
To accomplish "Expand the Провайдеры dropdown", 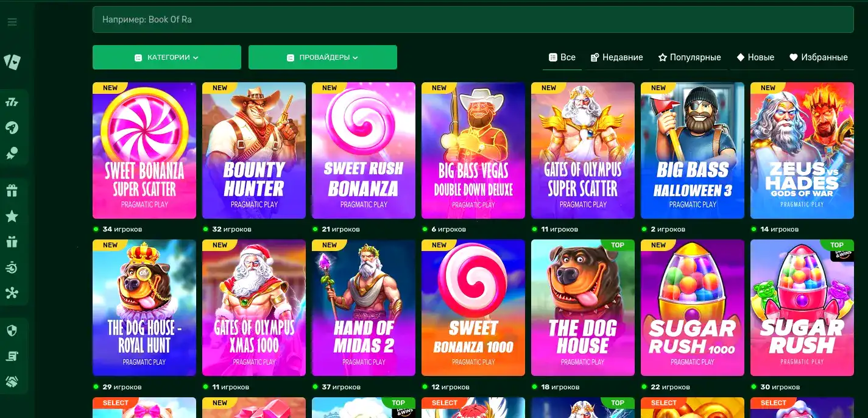I will pyautogui.click(x=323, y=57).
